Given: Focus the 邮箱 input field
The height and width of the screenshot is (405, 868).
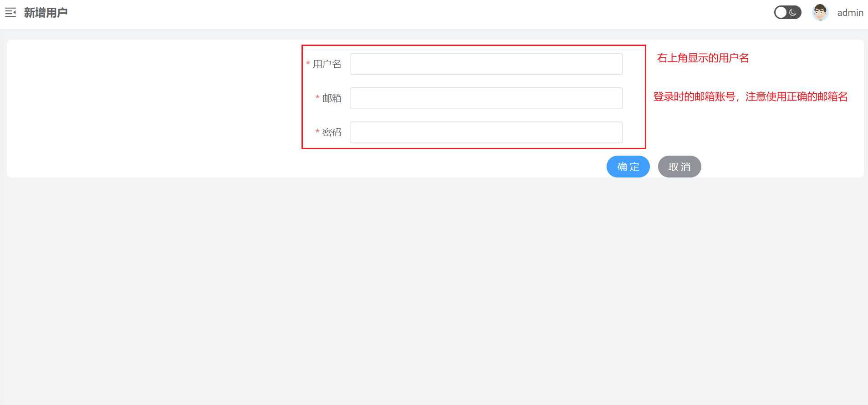Looking at the screenshot, I should (x=486, y=98).
